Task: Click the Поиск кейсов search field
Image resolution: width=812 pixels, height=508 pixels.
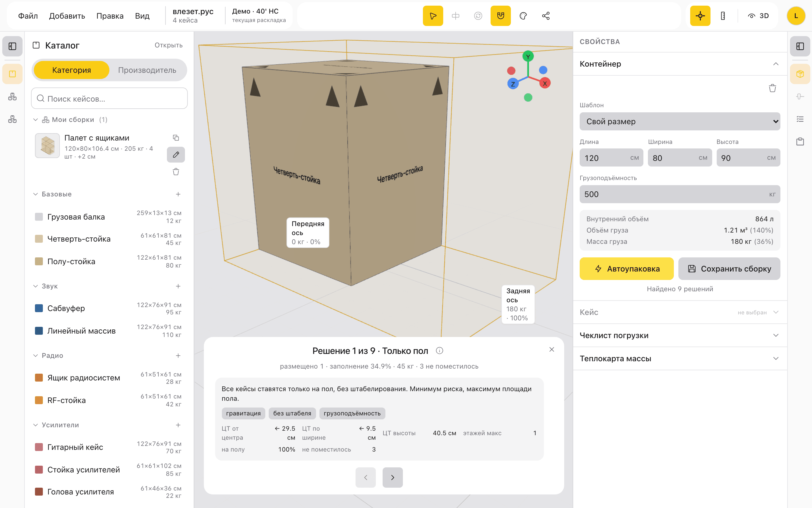Action: pos(109,98)
